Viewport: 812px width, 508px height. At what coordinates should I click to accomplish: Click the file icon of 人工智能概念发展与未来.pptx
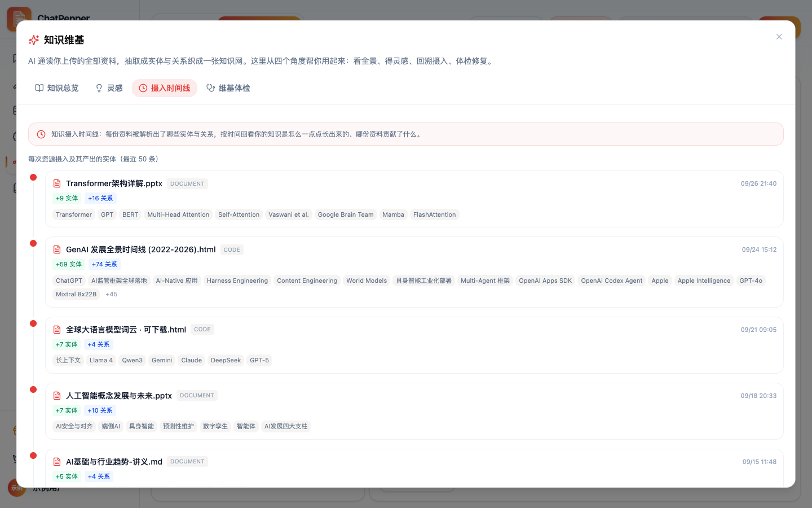57,396
